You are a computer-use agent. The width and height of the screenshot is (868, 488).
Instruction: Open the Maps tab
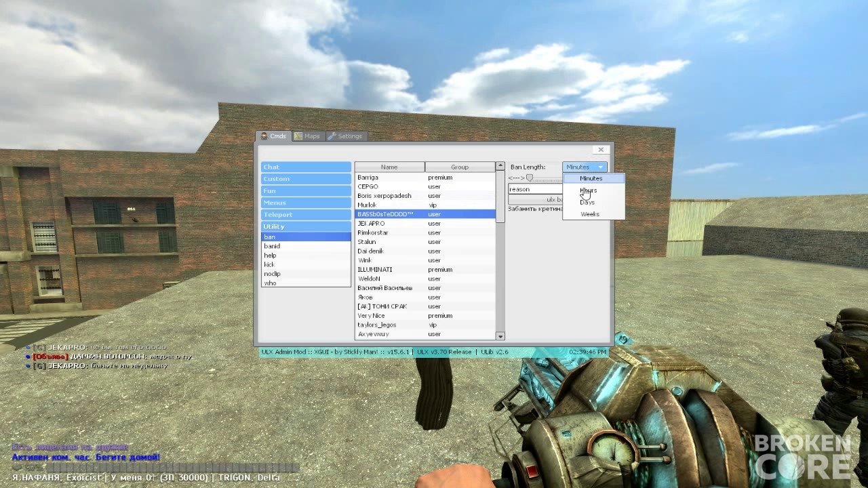[x=308, y=136]
